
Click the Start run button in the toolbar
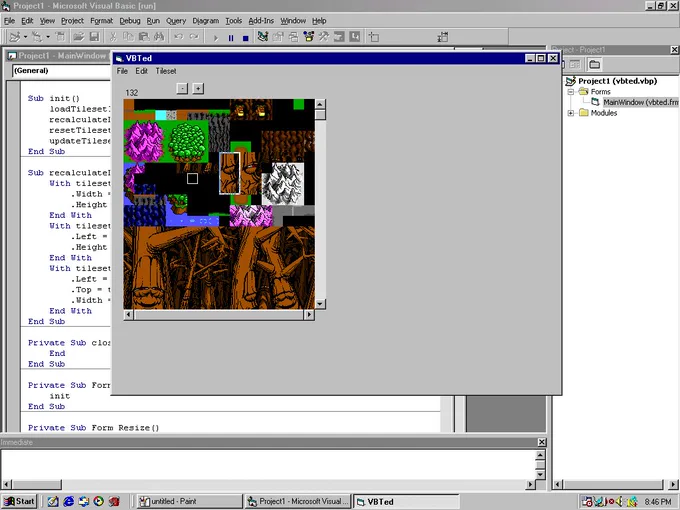click(216, 38)
